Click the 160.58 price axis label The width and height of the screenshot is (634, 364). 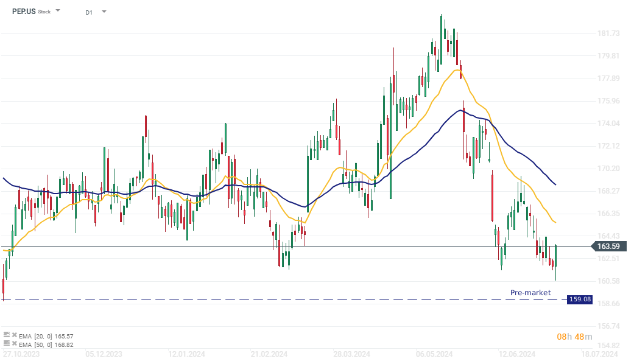click(608, 281)
